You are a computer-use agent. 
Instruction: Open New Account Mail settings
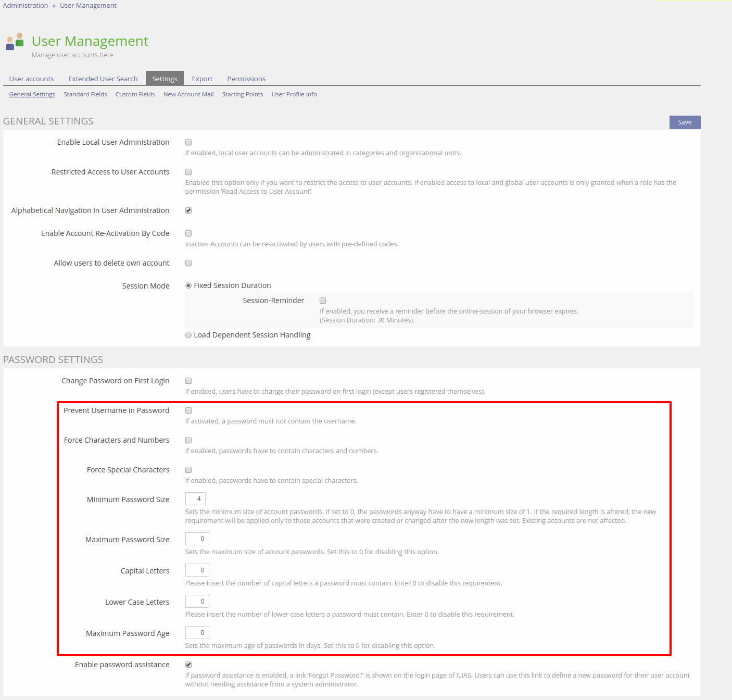tap(188, 94)
